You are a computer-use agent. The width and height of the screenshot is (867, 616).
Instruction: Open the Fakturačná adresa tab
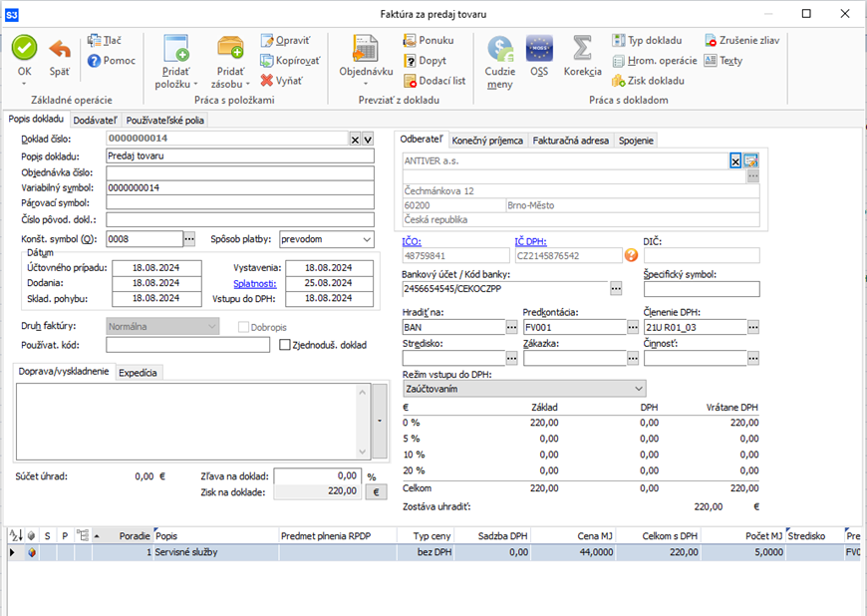[x=569, y=141]
